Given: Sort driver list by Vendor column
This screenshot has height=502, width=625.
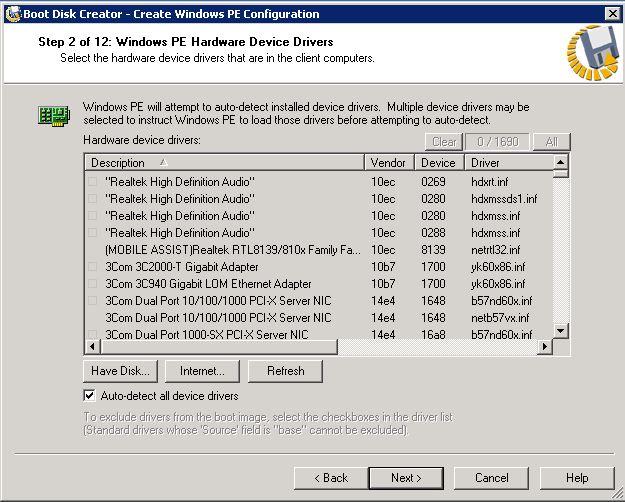Looking at the screenshot, I should pos(389,163).
